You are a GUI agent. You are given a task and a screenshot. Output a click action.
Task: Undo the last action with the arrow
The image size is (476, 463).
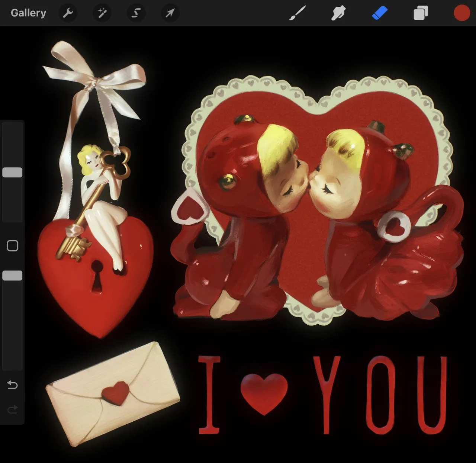[12, 385]
